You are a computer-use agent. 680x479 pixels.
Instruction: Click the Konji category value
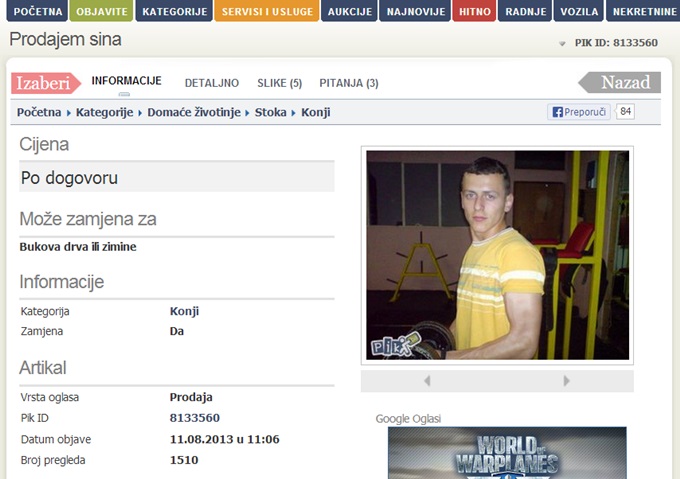point(184,311)
